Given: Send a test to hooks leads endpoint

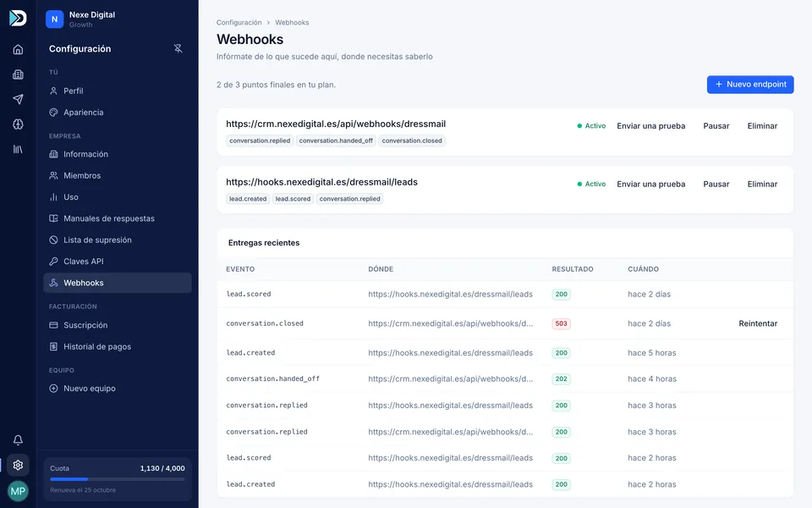Looking at the screenshot, I should [650, 184].
